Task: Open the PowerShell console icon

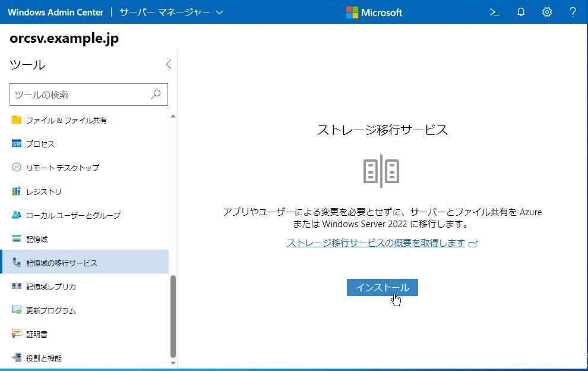Action: click(x=494, y=12)
